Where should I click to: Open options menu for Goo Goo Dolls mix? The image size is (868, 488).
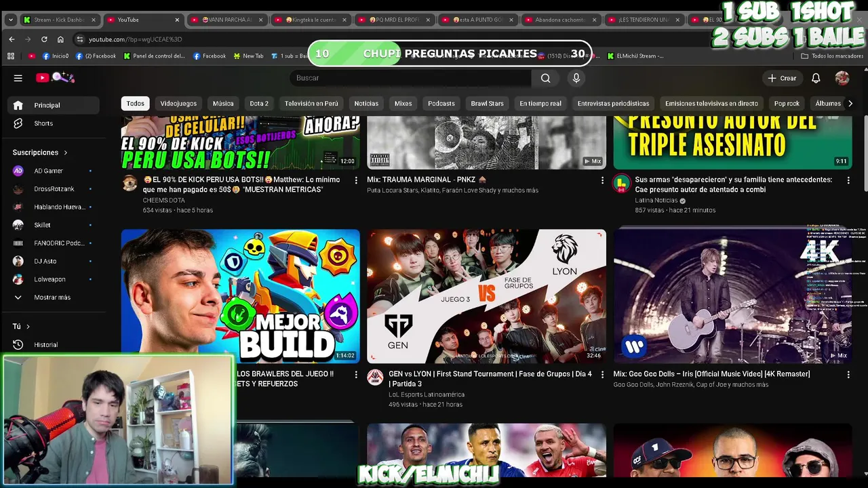[848, 374]
